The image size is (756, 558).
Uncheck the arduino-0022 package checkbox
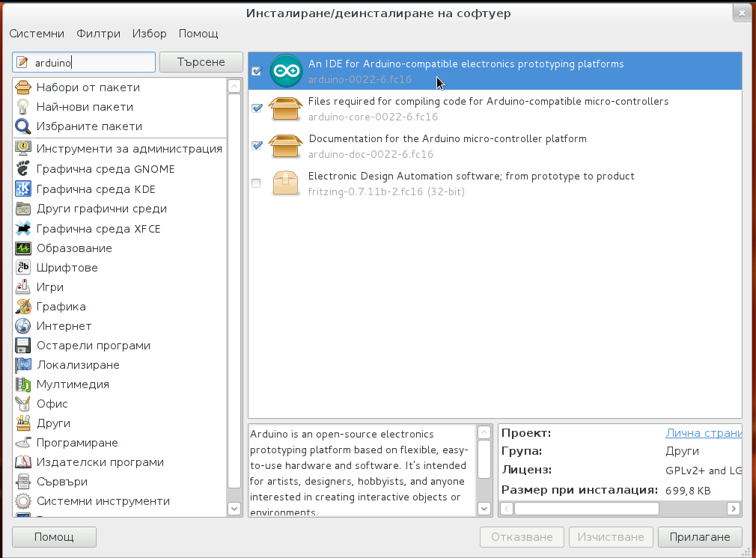pyautogui.click(x=257, y=71)
